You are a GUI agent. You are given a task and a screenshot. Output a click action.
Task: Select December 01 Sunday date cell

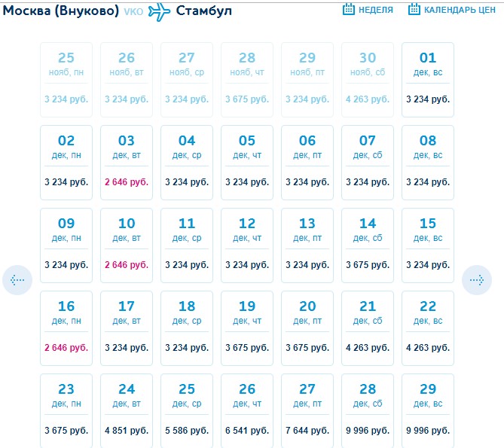click(x=428, y=80)
